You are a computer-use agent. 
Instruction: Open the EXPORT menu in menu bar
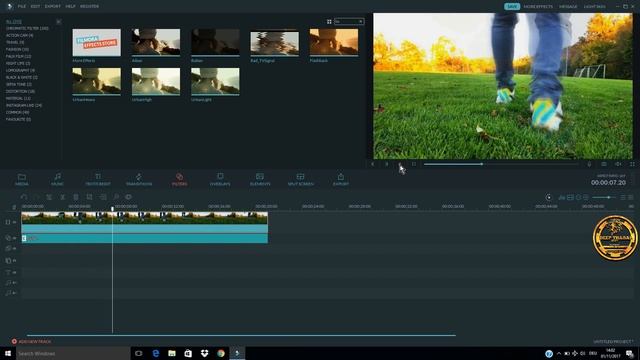coord(53,7)
